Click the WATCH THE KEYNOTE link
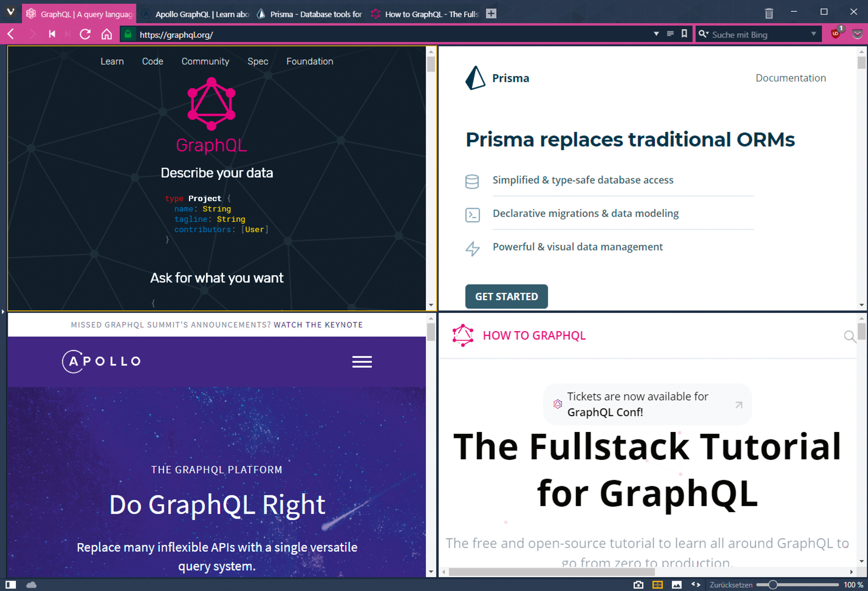Viewport: 868px width, 591px height. pyautogui.click(x=318, y=325)
